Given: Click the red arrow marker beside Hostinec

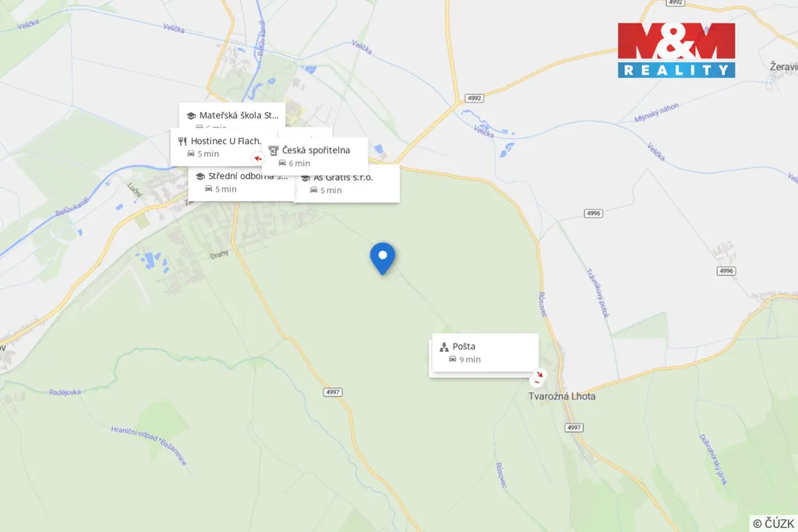Looking at the screenshot, I should 258,158.
